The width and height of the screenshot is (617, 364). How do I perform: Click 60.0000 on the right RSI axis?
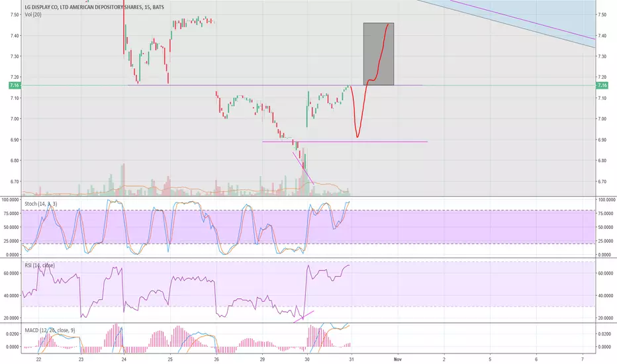(x=606, y=273)
